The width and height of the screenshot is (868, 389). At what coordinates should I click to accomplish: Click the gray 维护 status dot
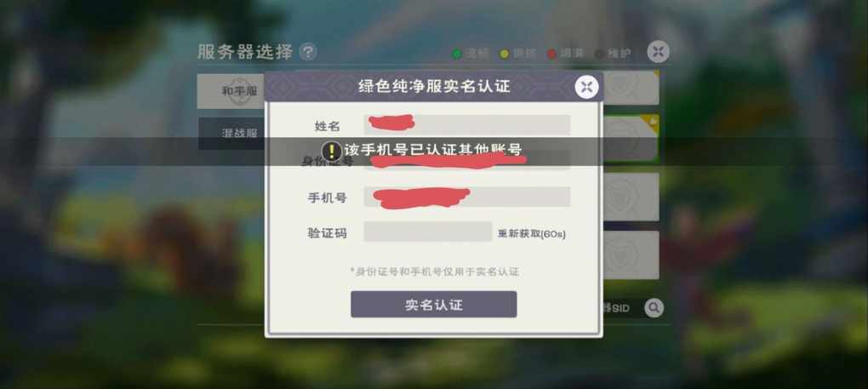pyautogui.click(x=599, y=54)
